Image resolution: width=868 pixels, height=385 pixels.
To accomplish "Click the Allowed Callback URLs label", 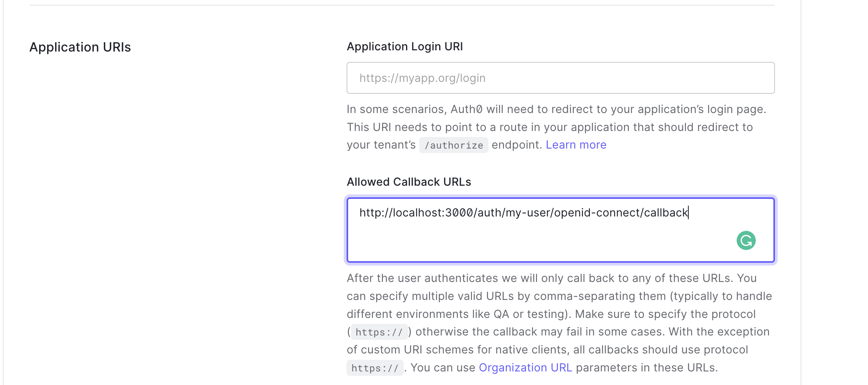I will tap(408, 182).
